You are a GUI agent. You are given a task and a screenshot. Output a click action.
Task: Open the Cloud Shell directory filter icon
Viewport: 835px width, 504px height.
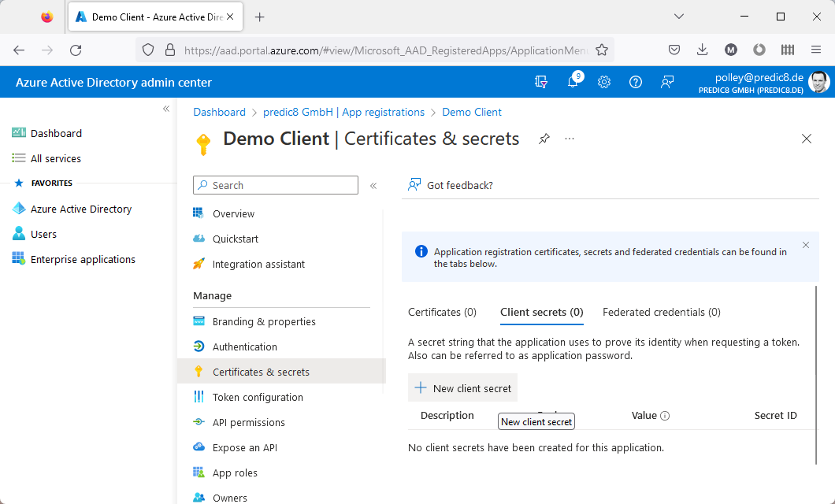coord(541,82)
